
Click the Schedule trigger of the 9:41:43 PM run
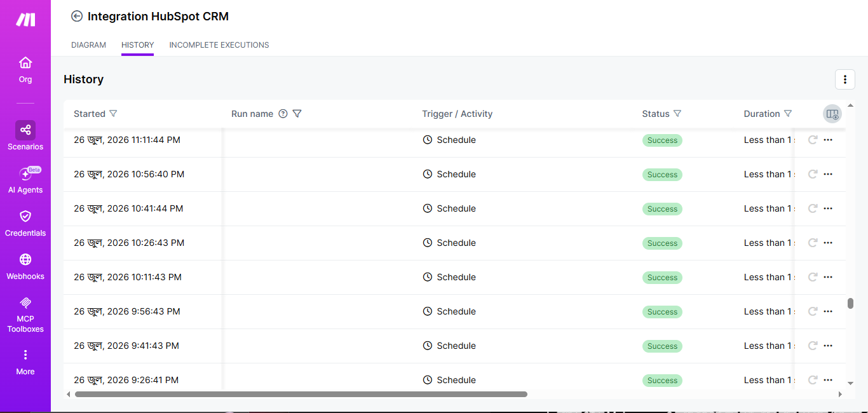[x=449, y=346]
